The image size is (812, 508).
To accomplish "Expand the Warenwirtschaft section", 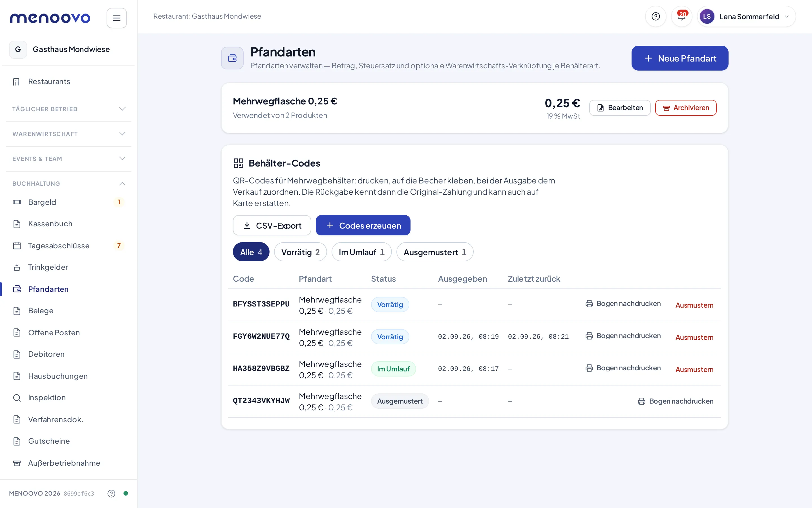I will point(69,134).
